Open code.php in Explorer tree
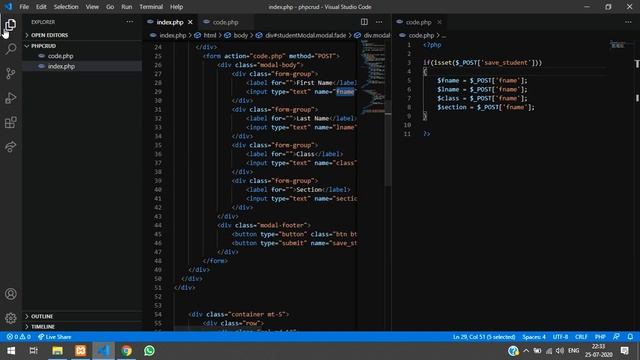Viewport: 640px width, 360px height. point(82,56)
